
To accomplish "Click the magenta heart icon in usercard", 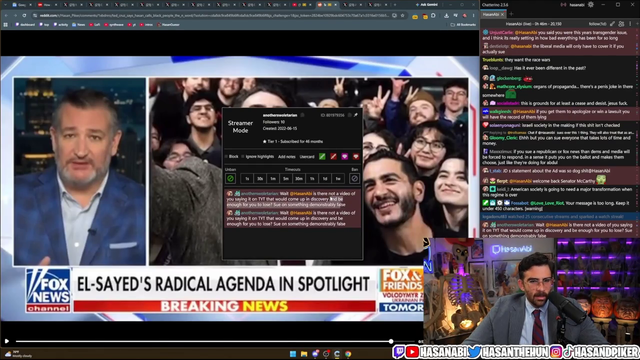I will pyautogui.click(x=344, y=156).
